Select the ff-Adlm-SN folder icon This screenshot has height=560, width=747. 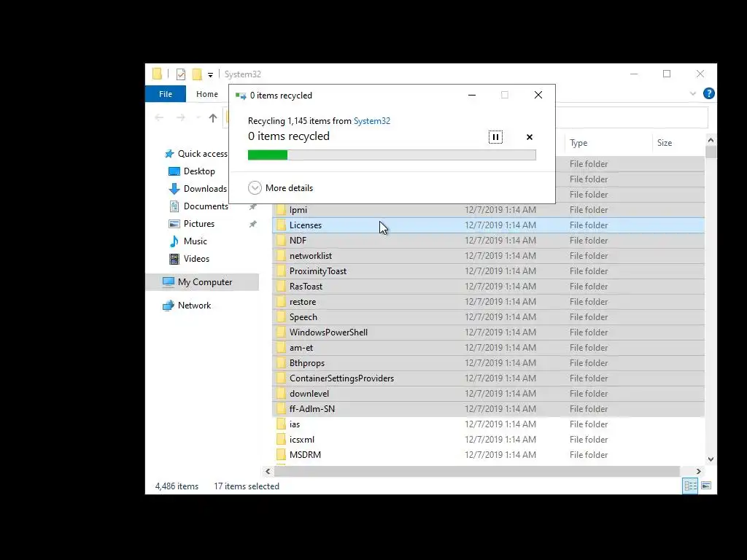point(281,409)
